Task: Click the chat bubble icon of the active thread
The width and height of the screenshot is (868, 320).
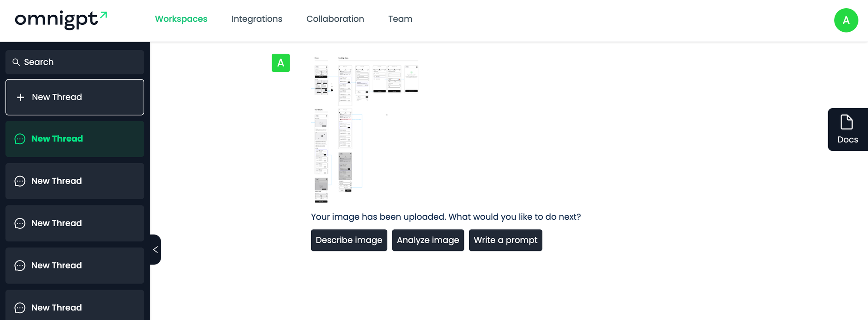Action: point(20,139)
